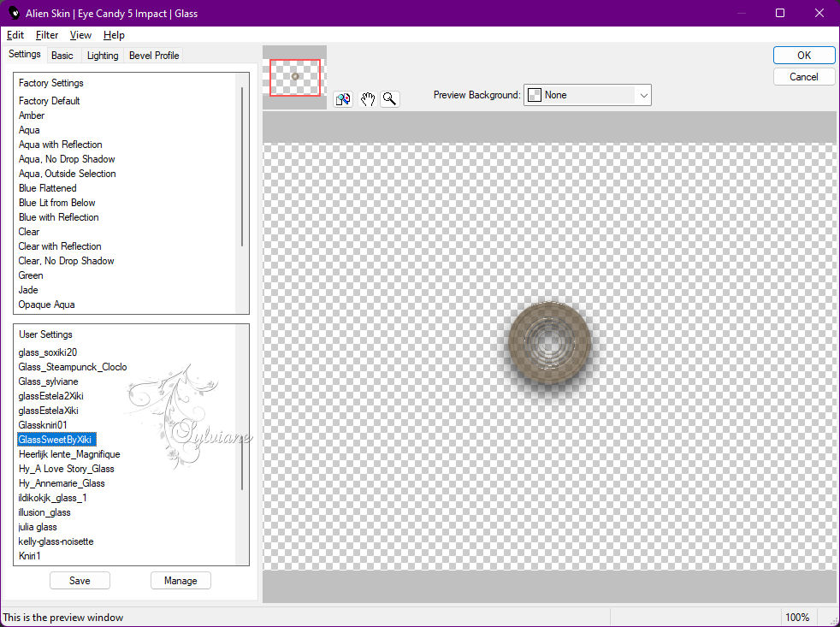Select Blue with Reflection preset

tap(58, 217)
